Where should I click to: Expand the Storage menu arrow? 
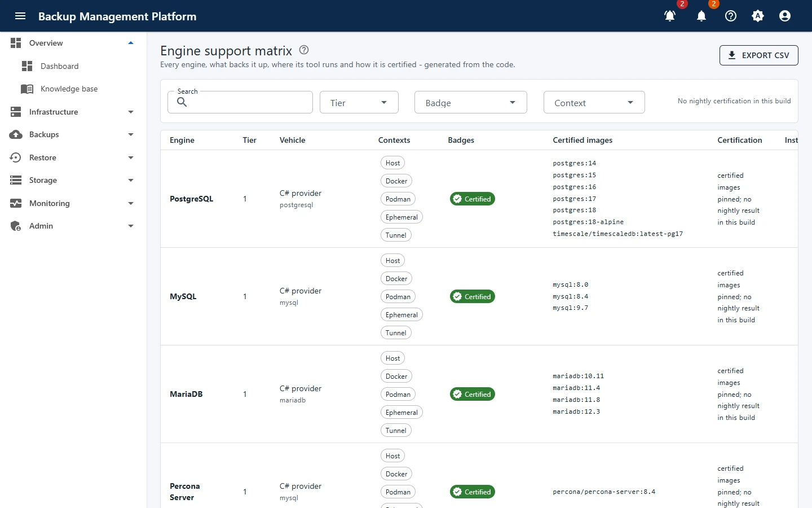tap(131, 180)
